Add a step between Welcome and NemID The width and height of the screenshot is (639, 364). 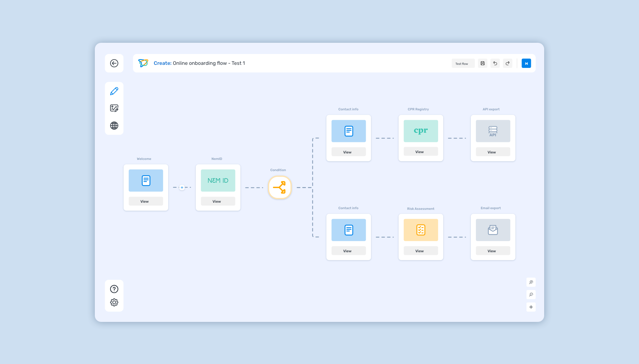click(x=182, y=187)
